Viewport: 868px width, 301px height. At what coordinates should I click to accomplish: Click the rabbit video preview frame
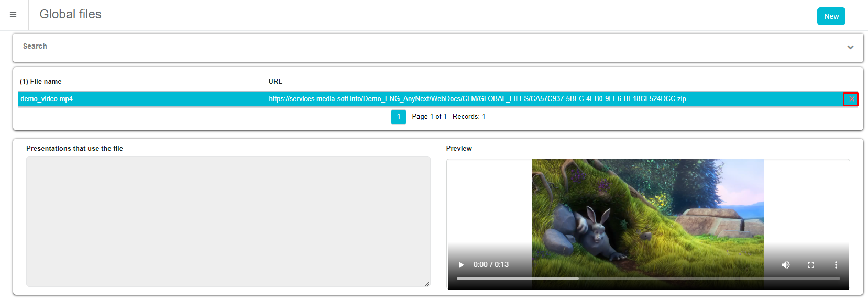[x=647, y=209]
